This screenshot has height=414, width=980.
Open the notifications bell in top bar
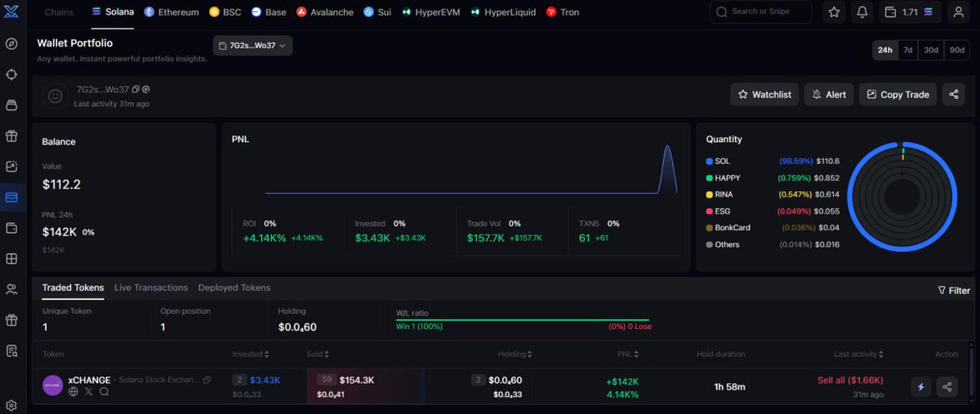click(862, 12)
